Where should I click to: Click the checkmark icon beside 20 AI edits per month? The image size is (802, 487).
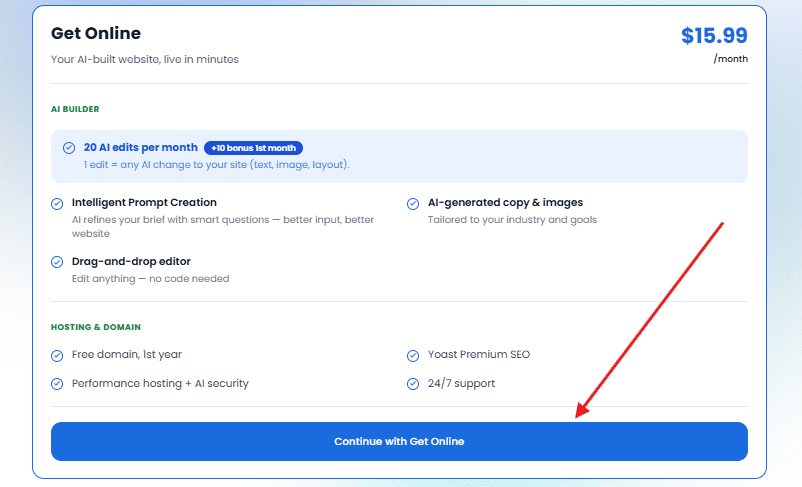click(69, 148)
